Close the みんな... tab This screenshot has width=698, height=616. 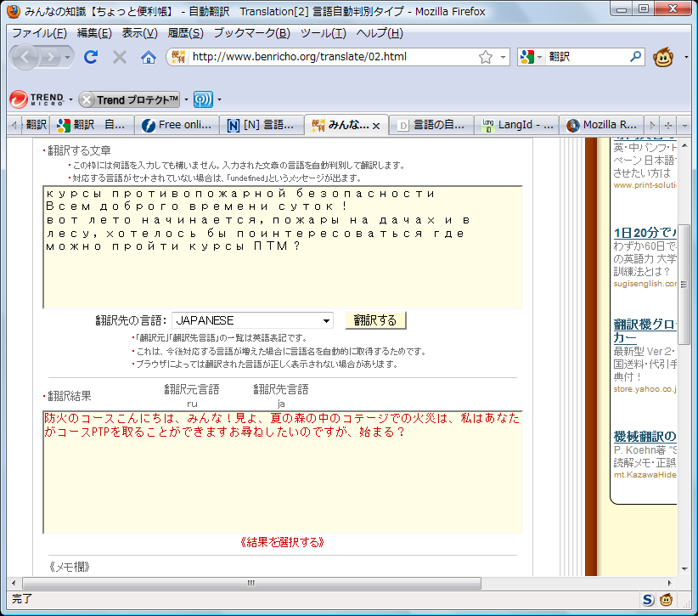point(376,126)
